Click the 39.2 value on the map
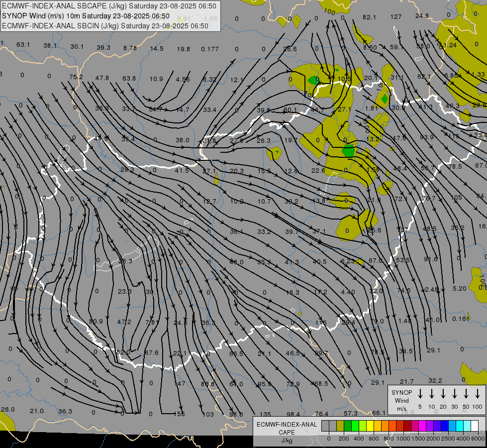 point(292,202)
